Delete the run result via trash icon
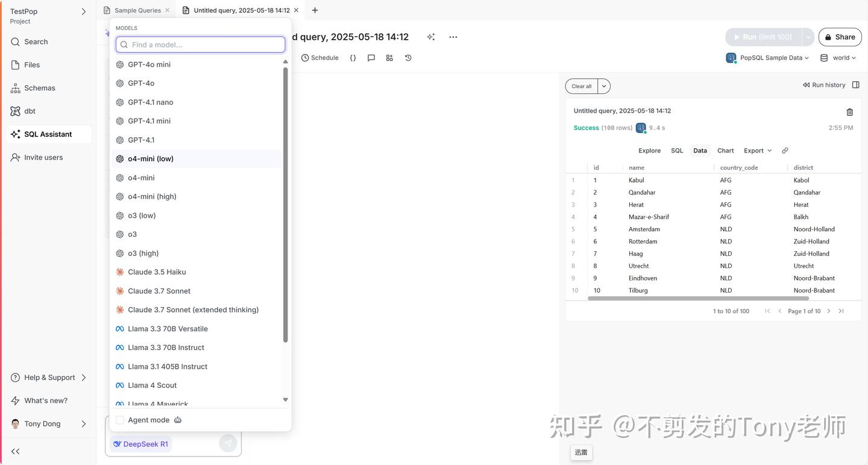 tap(849, 112)
